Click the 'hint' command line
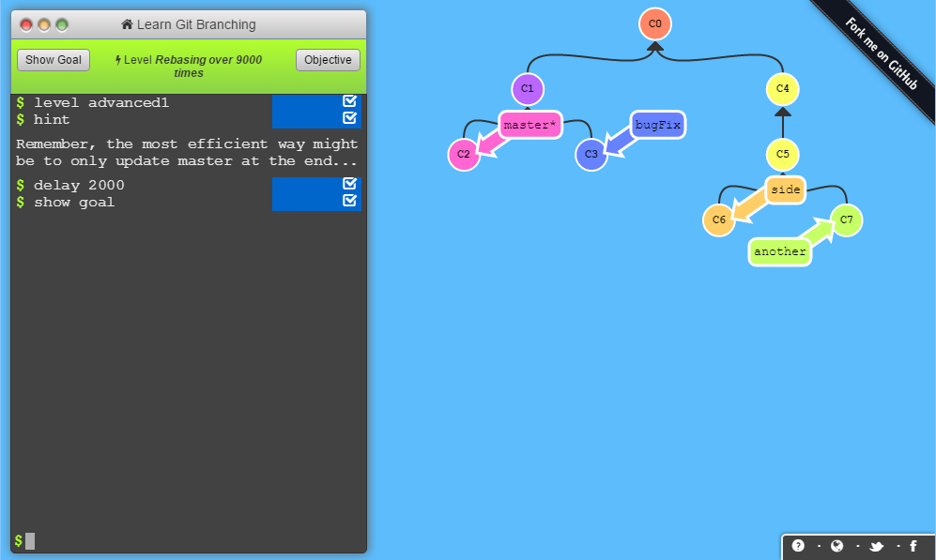 (52, 119)
